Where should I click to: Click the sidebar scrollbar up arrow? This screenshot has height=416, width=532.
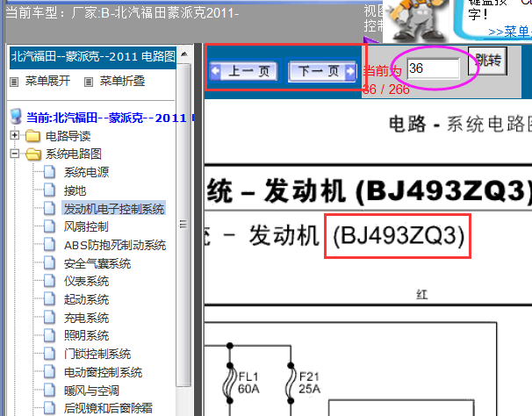click(183, 54)
